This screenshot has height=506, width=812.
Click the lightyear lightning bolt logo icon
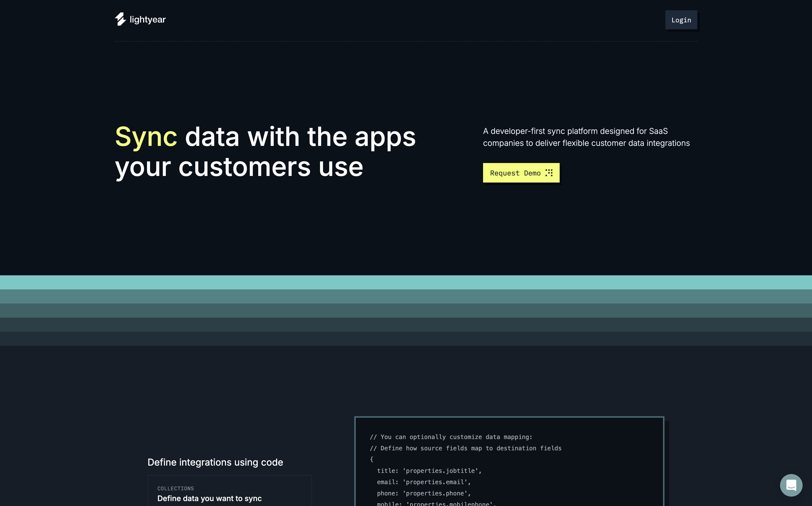coord(120,19)
